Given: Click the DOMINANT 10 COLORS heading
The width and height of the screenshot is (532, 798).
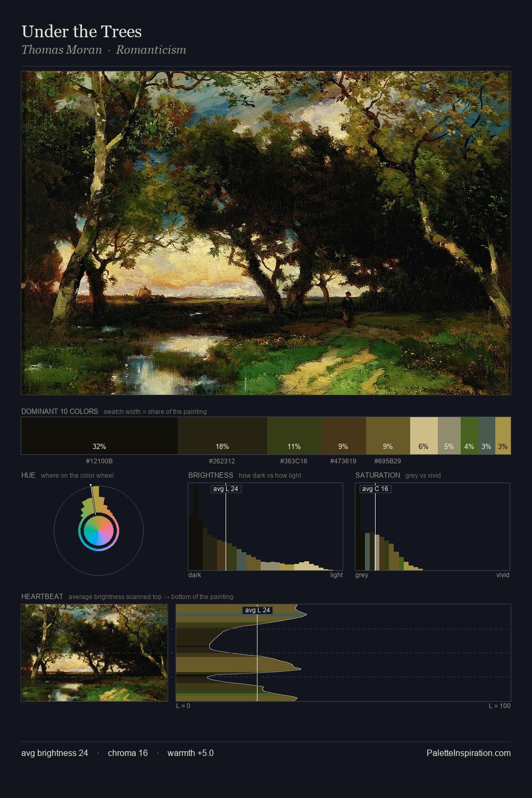Looking at the screenshot, I should (x=60, y=411).
